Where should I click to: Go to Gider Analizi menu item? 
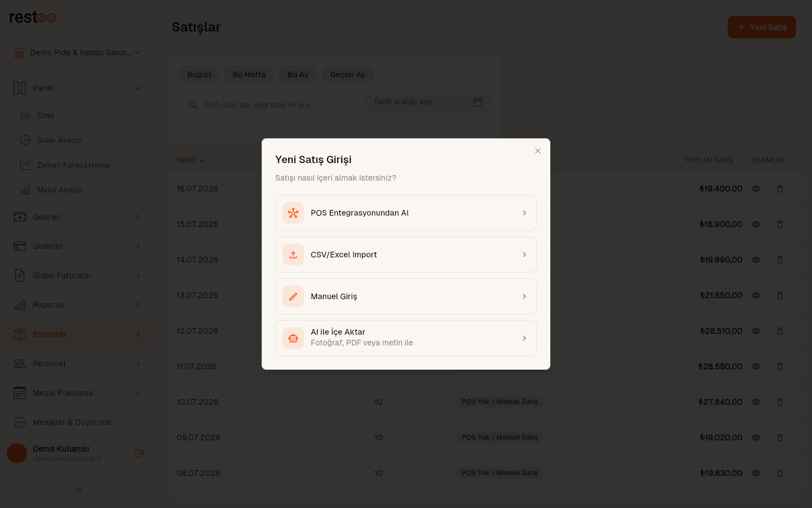59,140
